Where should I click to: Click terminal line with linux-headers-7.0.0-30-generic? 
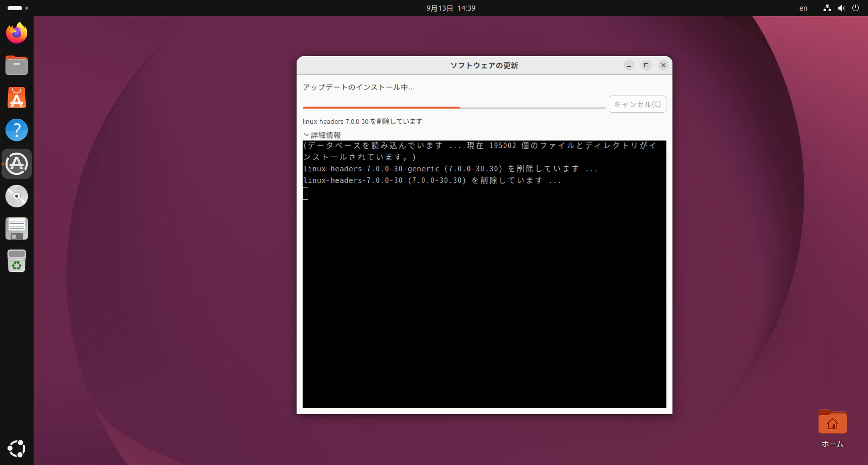coord(451,169)
